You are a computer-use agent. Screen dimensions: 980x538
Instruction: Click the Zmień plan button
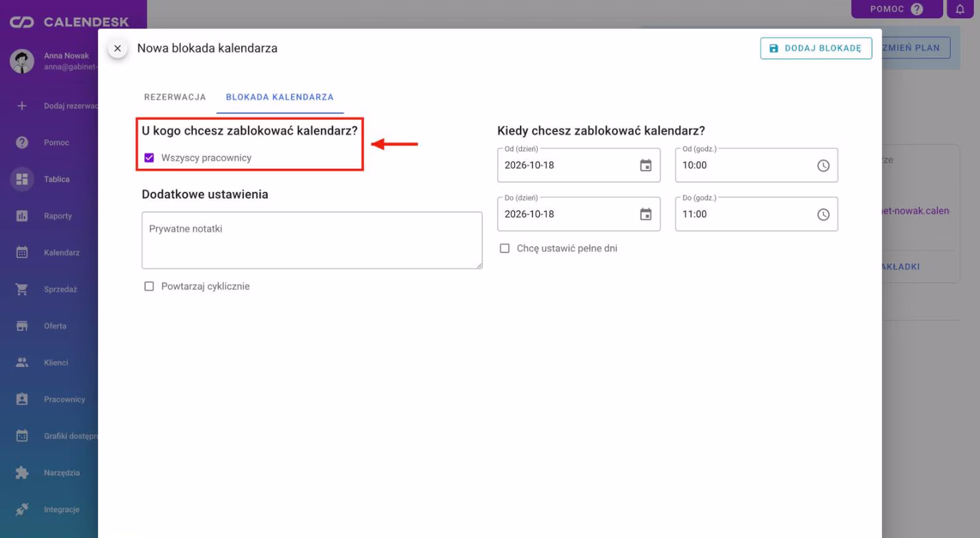916,48
